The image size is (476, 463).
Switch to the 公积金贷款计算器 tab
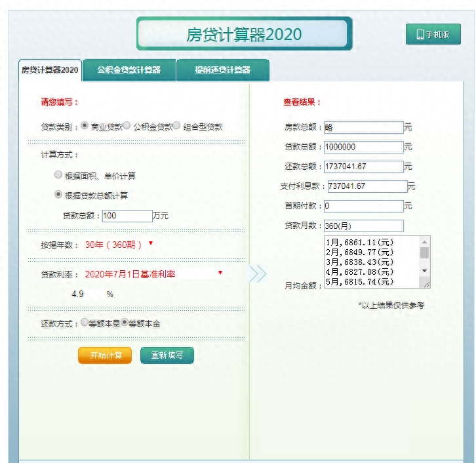coord(129,70)
